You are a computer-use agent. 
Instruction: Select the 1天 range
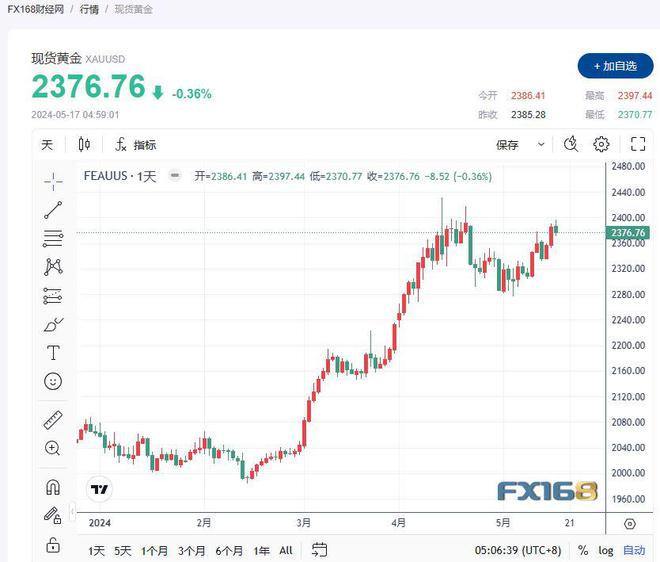(96, 551)
